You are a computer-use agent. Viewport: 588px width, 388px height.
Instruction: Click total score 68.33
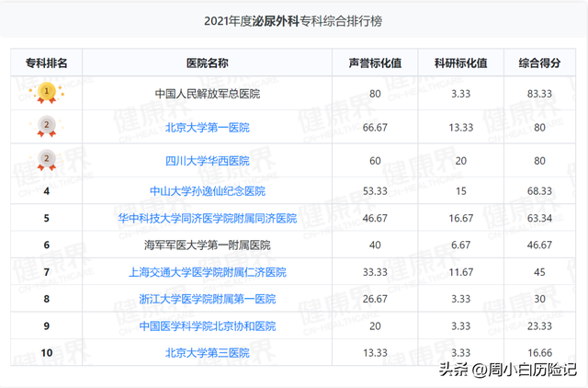click(539, 191)
